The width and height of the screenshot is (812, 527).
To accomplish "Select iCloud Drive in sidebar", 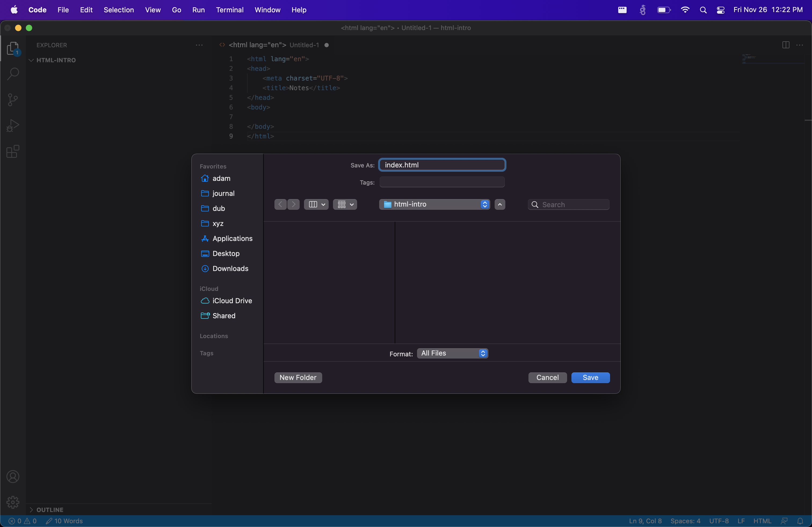I will 227,301.
